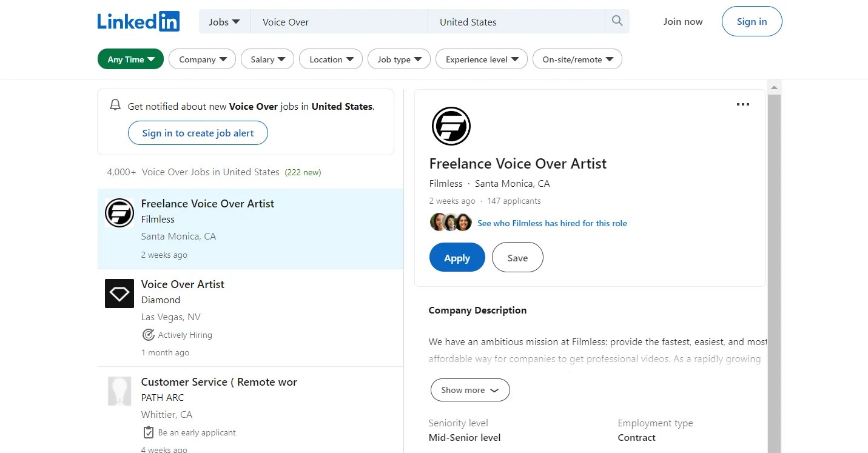868x453 pixels.
Task: Click the hired profile avatars
Action: (451, 223)
